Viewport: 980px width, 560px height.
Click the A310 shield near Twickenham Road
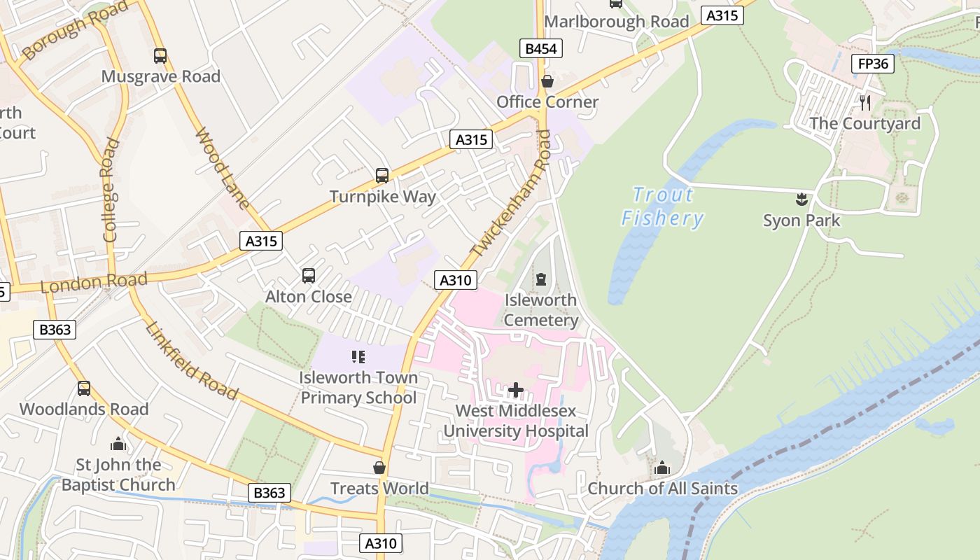coord(456,281)
